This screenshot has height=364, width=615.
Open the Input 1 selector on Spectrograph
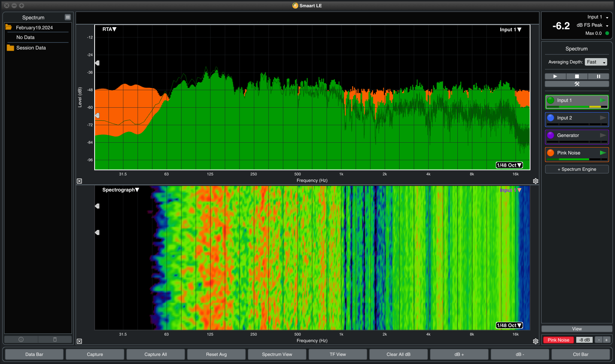(510, 190)
